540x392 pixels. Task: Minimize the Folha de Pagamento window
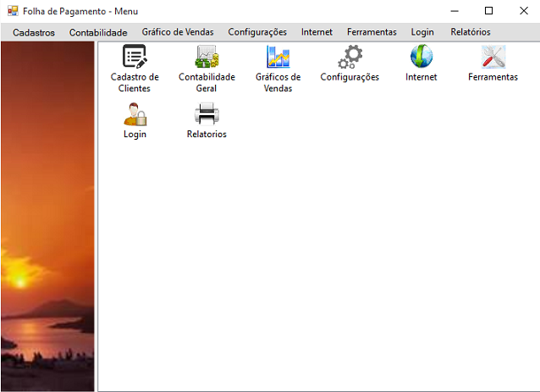(455, 11)
